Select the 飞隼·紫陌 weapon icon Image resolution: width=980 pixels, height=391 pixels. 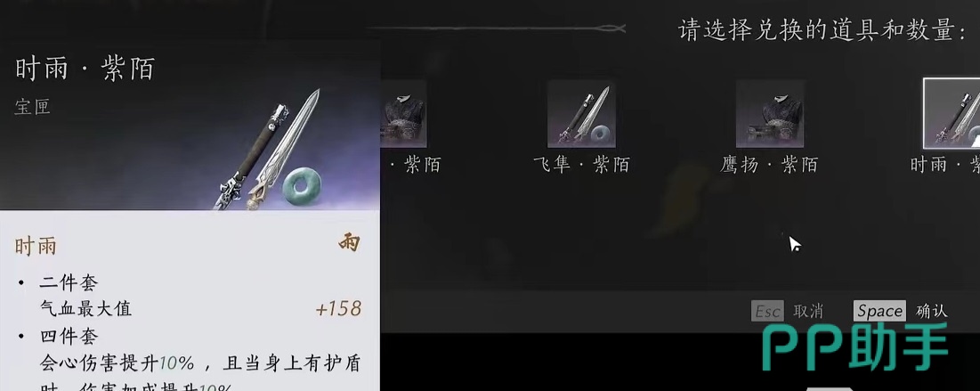point(581,113)
